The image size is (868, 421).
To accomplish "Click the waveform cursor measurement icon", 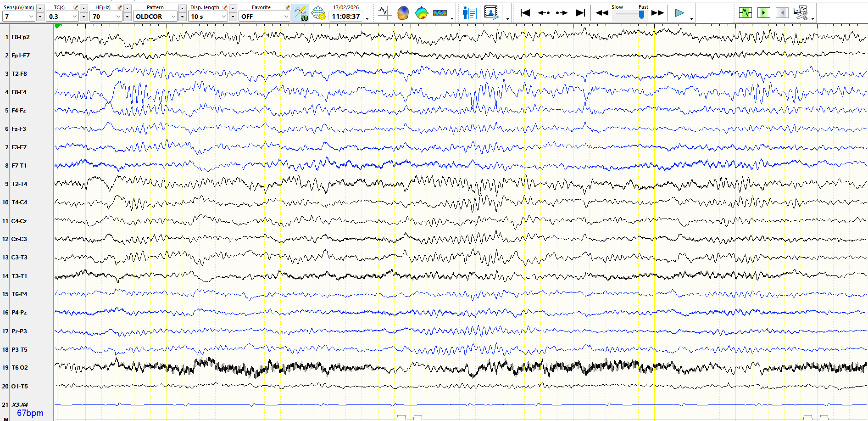I will (x=384, y=13).
